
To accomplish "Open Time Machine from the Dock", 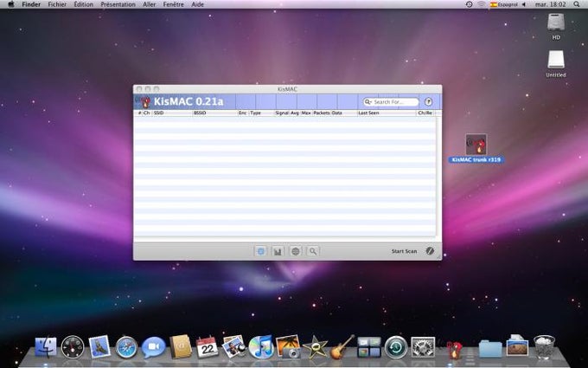I will pos(396,347).
